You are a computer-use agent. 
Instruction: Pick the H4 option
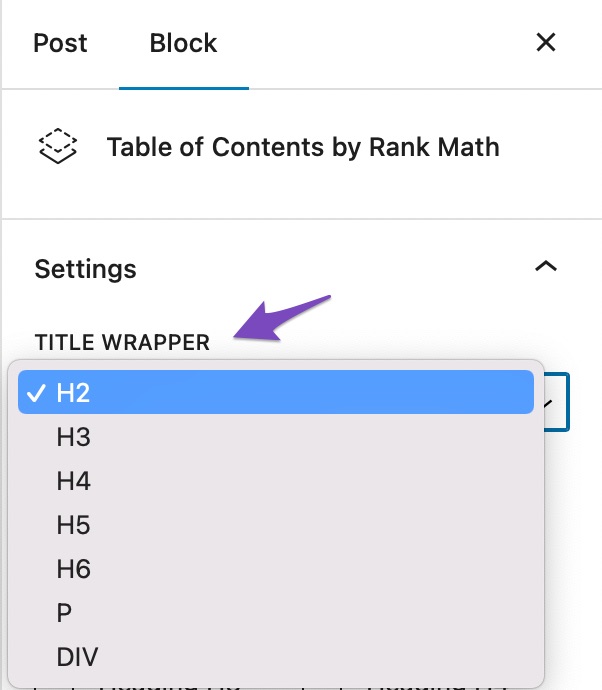coord(74,481)
